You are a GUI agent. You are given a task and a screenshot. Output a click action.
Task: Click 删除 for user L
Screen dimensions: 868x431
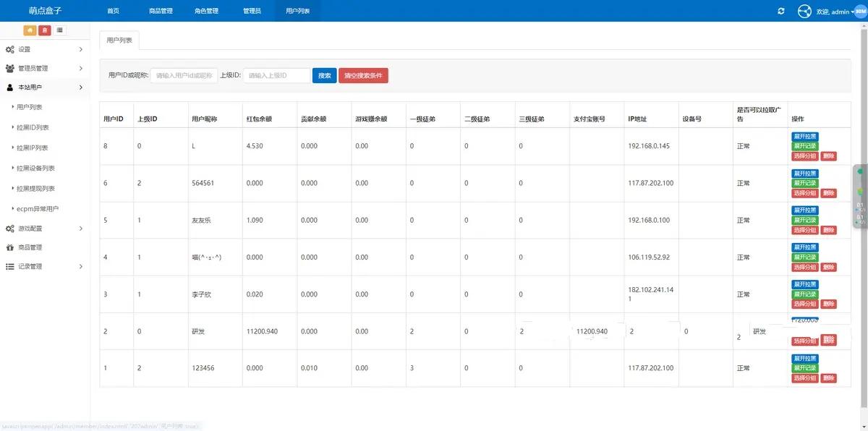pos(829,156)
